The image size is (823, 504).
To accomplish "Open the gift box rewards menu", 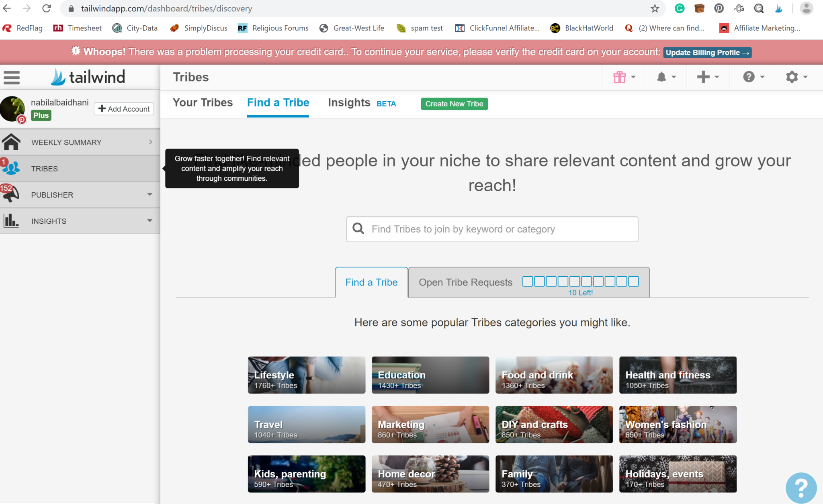I will [x=624, y=77].
